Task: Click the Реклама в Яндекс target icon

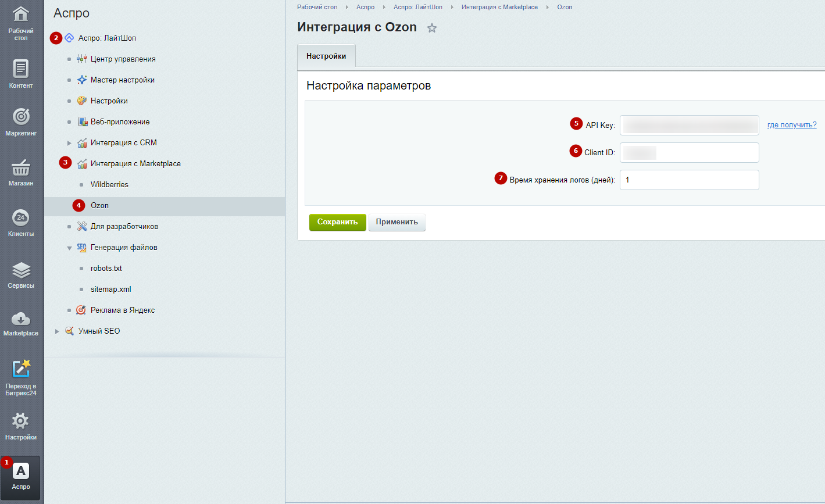Action: point(81,310)
